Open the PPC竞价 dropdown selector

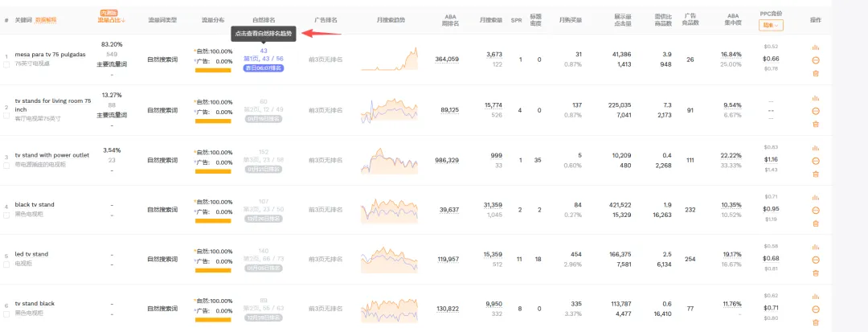click(x=771, y=25)
